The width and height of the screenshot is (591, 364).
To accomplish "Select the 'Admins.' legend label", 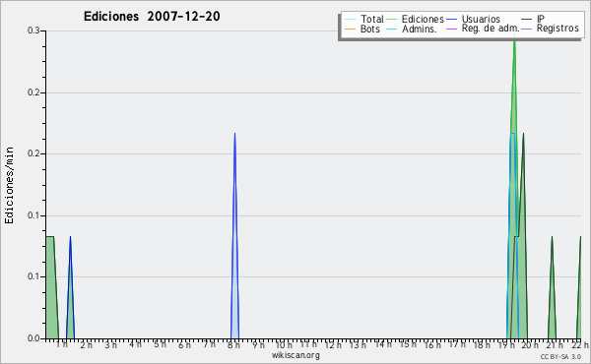I will 420,29.
